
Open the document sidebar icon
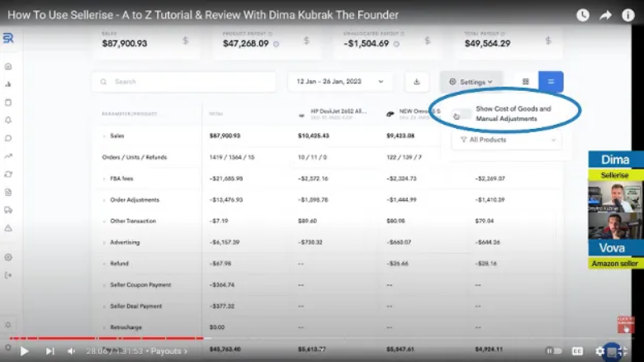(x=8, y=192)
